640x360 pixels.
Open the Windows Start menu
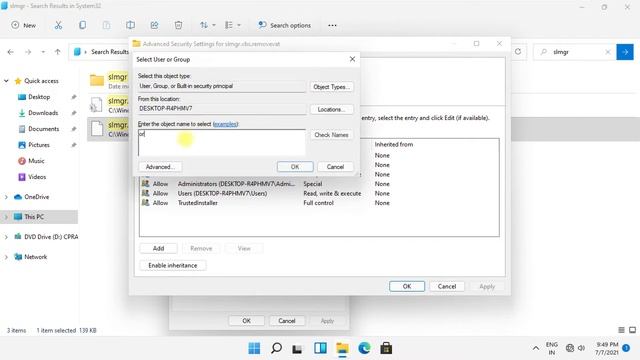254,348
